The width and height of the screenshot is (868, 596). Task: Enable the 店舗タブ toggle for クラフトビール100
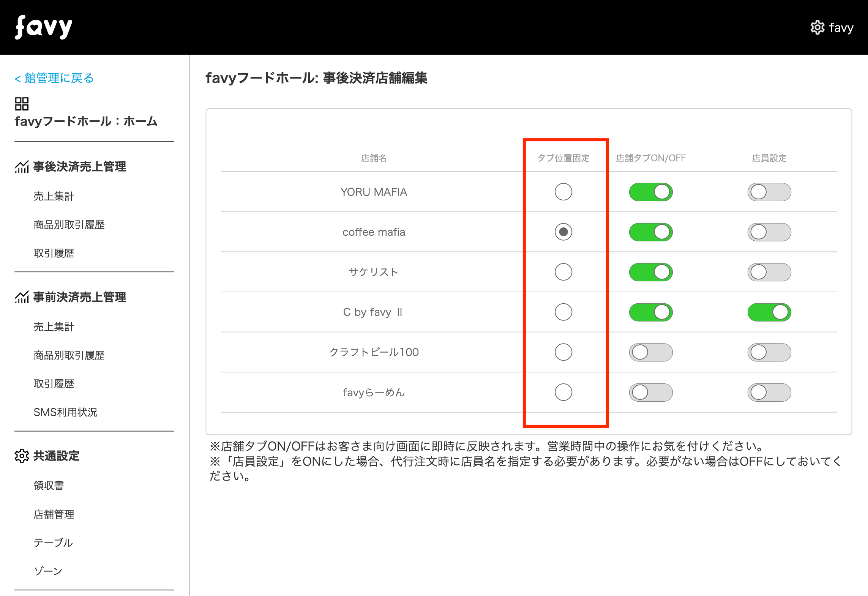tap(651, 352)
